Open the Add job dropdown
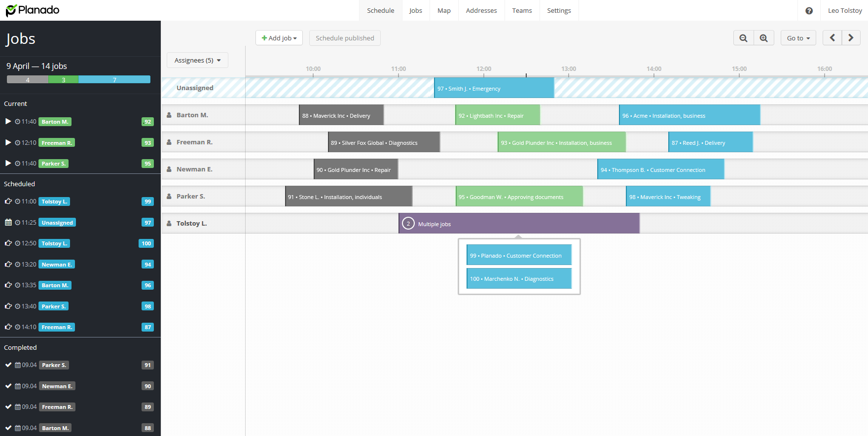Image resolution: width=868 pixels, height=436 pixels. pyautogui.click(x=279, y=38)
